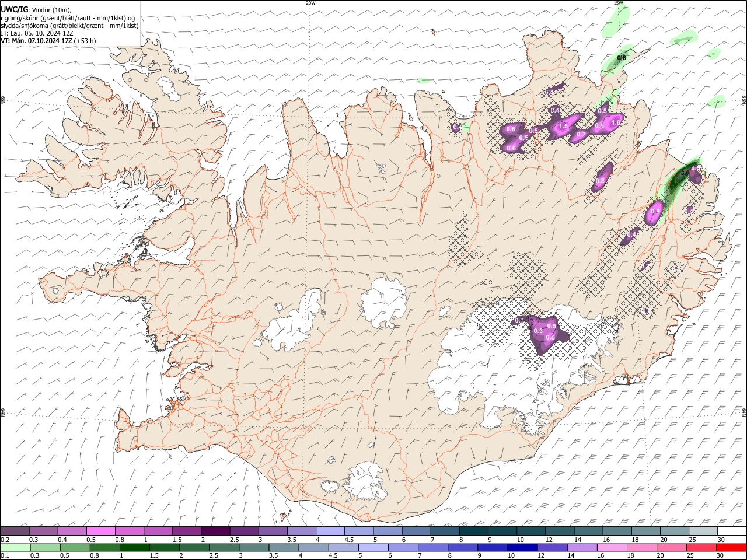Screen dimensions: 747x560
Task: Click the '0.1' label under the rain legend row
Action: pyautogui.click(x=5, y=555)
